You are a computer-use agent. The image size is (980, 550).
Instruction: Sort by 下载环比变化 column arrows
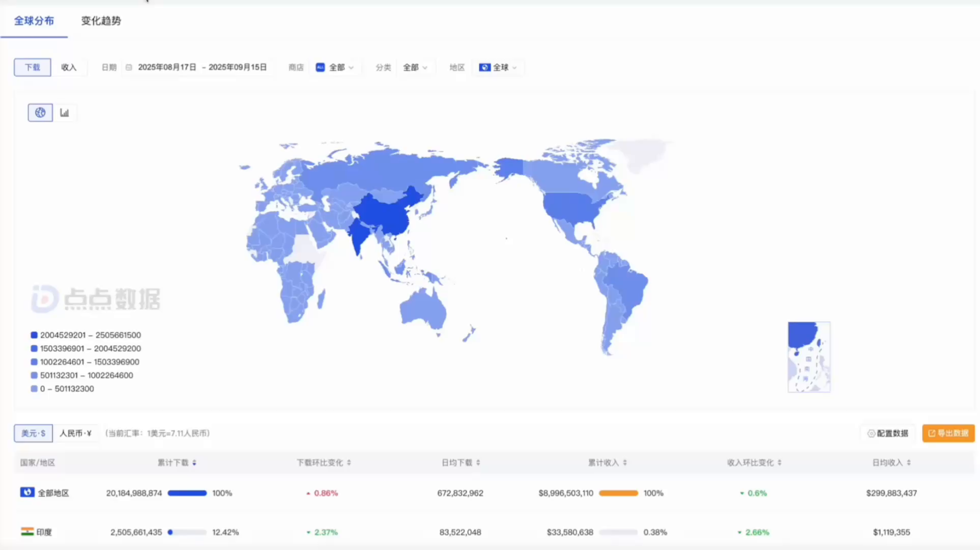(349, 463)
